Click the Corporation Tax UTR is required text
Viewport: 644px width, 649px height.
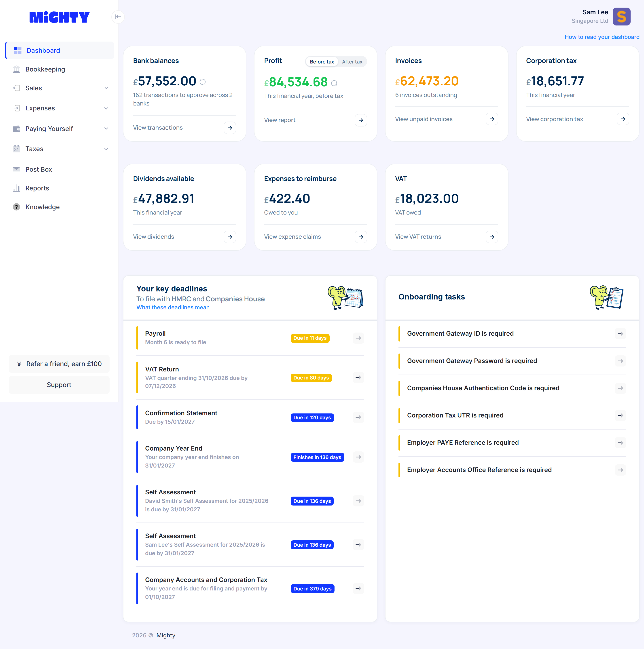click(x=455, y=415)
